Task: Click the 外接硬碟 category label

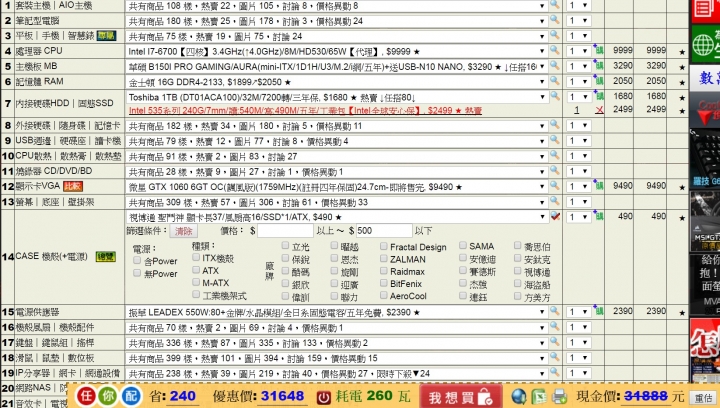Action: coord(34,126)
